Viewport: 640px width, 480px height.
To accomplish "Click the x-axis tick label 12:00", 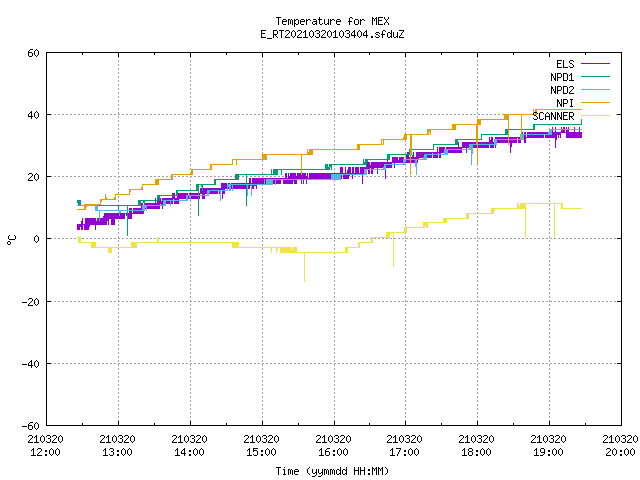I will [x=45, y=452].
